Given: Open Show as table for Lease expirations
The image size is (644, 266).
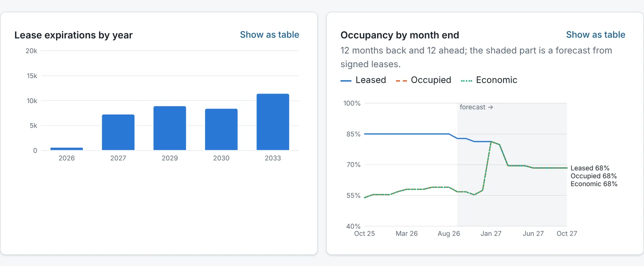Looking at the screenshot, I should click(x=269, y=35).
